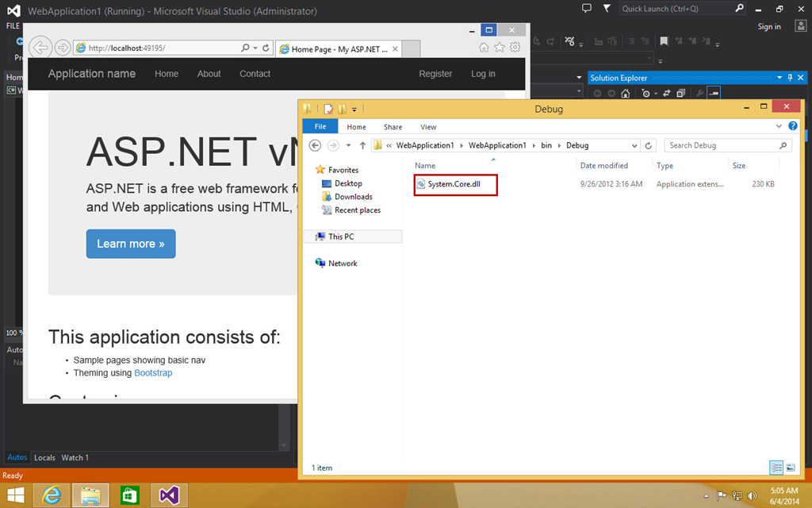This screenshot has width=812, height=508.
Task: Click the Application name brand link
Action: [x=92, y=74]
